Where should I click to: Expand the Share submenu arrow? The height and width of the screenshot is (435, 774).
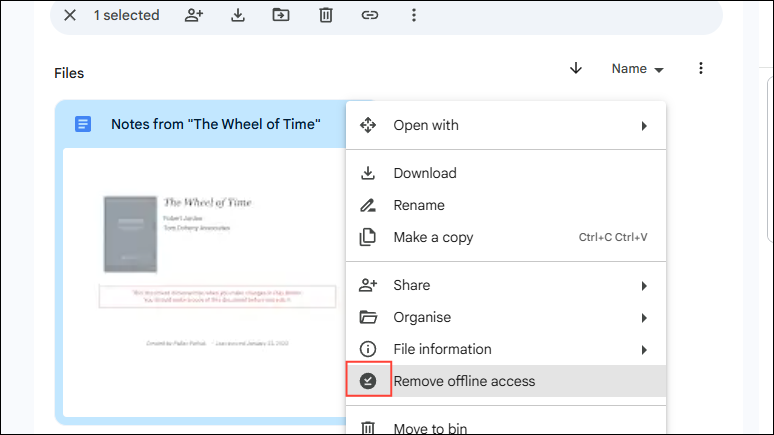point(644,286)
